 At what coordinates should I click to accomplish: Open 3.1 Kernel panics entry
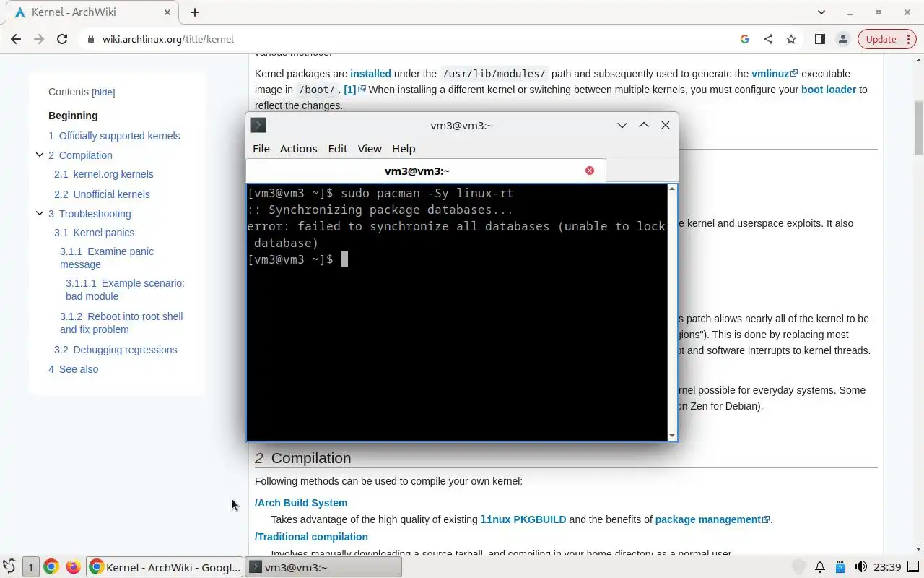94,233
